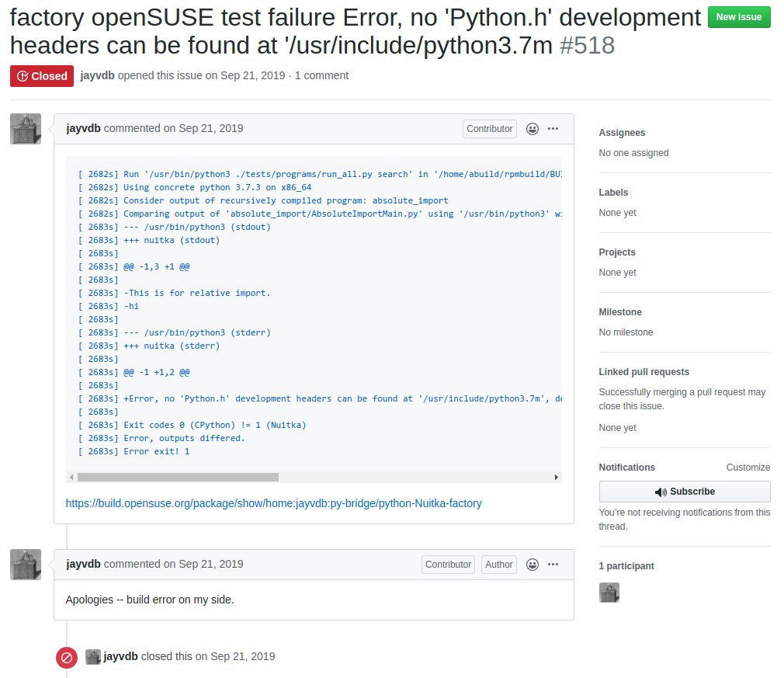
Task: Add emoji reaction to first comment
Action: (532, 129)
